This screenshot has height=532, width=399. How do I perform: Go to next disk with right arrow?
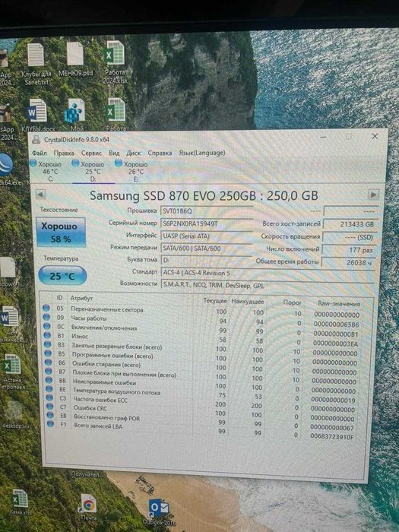(x=374, y=195)
